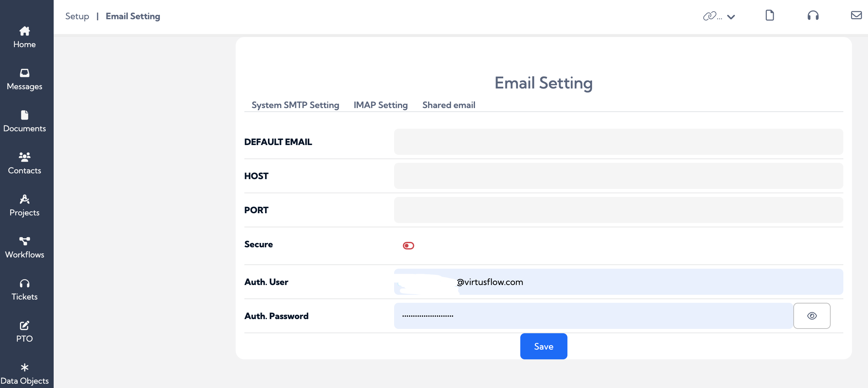The height and width of the screenshot is (388, 868).
Task: Open the Home sidebar icon
Action: (x=25, y=31)
